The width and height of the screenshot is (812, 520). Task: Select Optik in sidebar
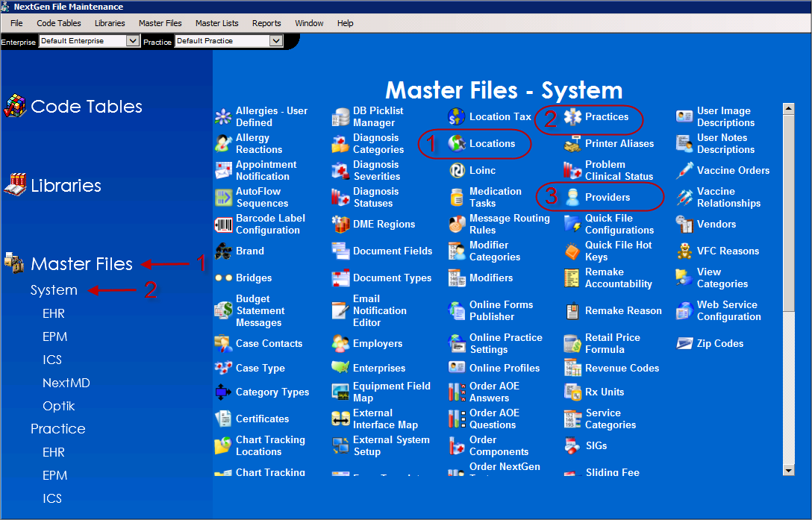[58, 406]
